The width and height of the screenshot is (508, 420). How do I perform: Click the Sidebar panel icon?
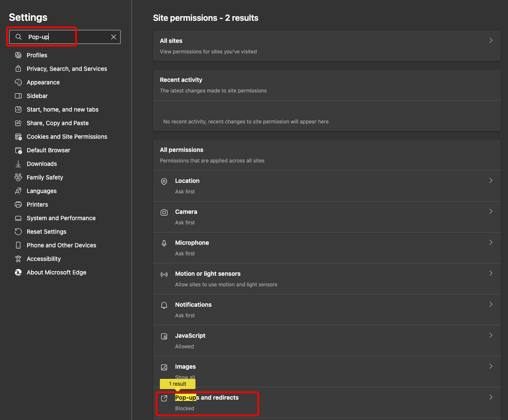(19, 96)
